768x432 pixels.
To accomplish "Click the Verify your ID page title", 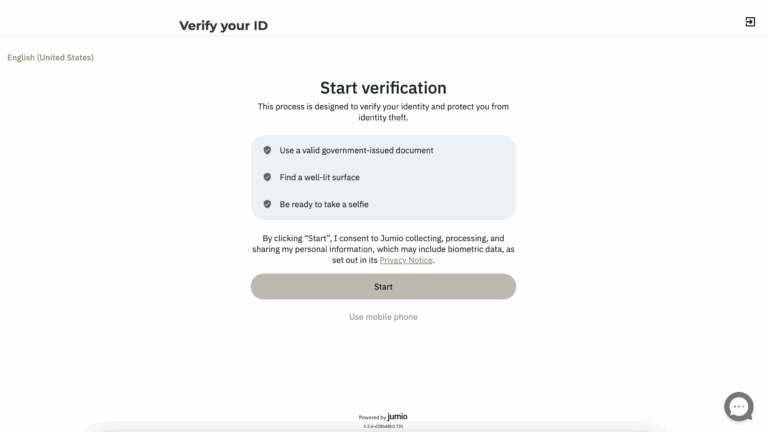I will click(x=223, y=26).
